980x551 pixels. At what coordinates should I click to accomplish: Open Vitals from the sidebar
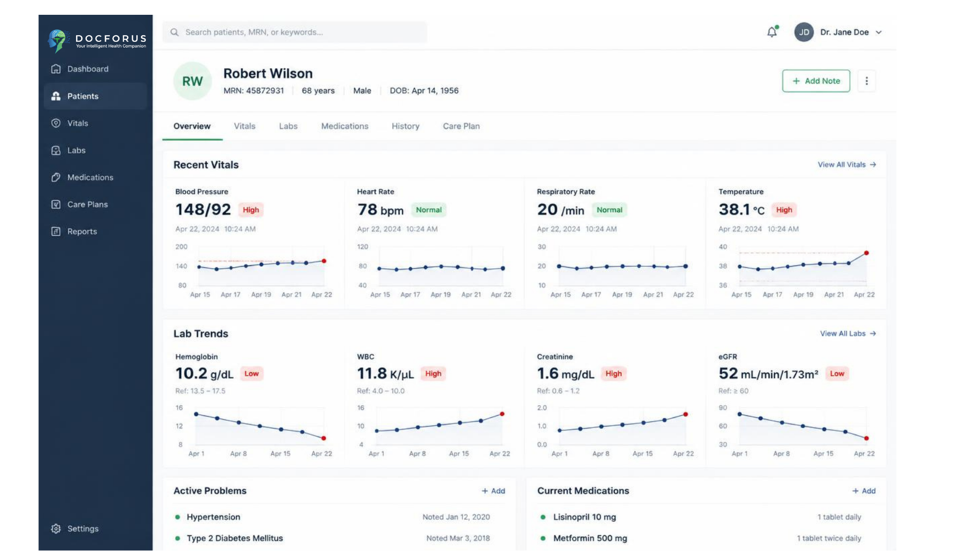click(x=95, y=123)
